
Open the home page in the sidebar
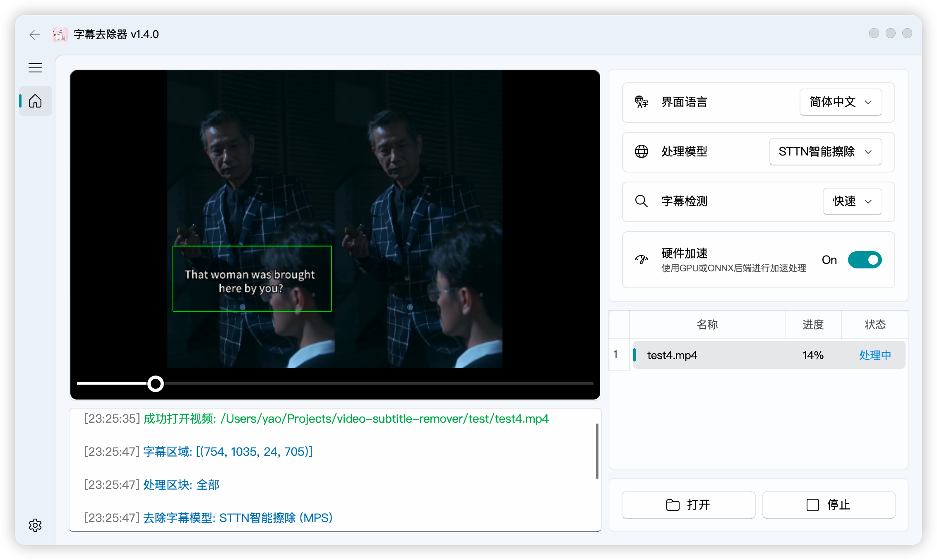tap(35, 101)
